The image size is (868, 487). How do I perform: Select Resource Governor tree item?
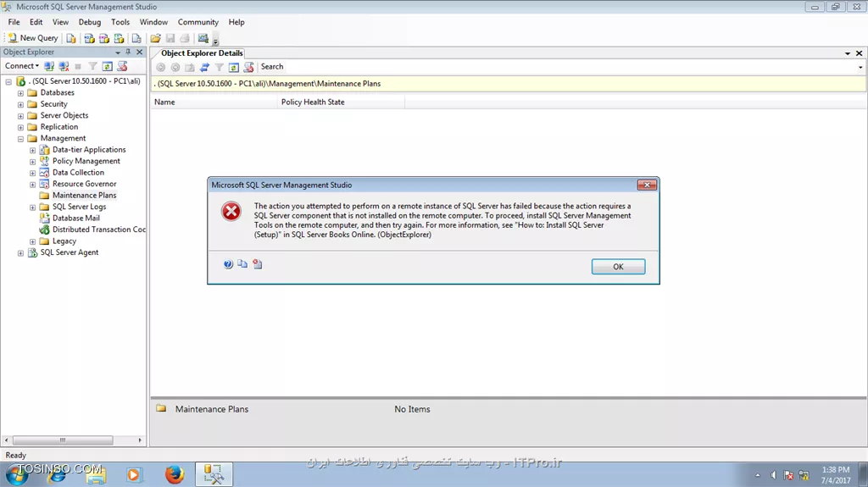coord(84,184)
